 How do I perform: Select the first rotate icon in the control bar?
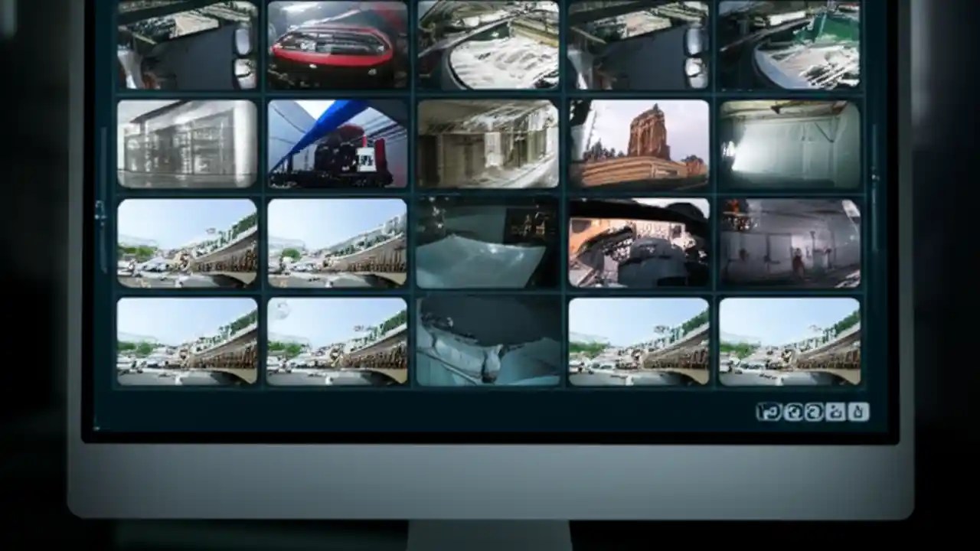[x=792, y=412]
